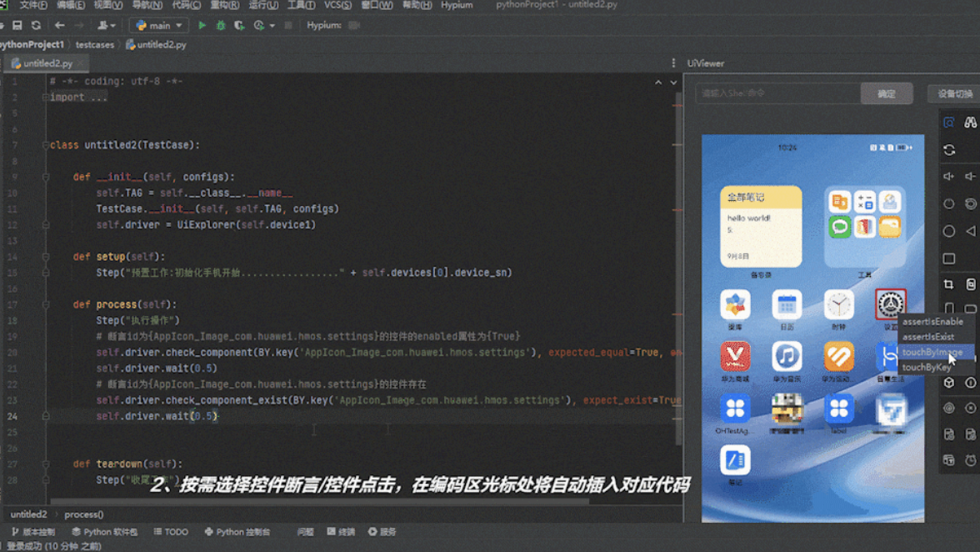Click the save icon in main toolbar
The image size is (980, 552).
pyautogui.click(x=16, y=26)
